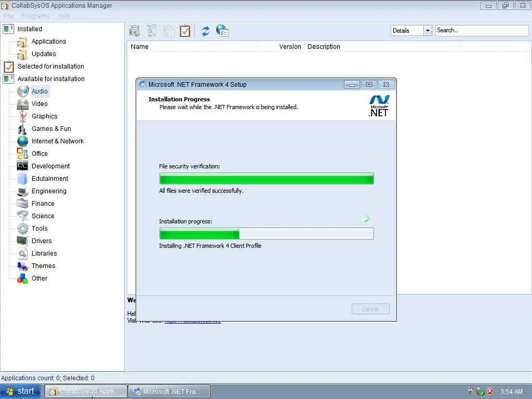The height and width of the screenshot is (399, 532).
Task: Click the Microsoft .NET logo in setup
Action: 379,106
